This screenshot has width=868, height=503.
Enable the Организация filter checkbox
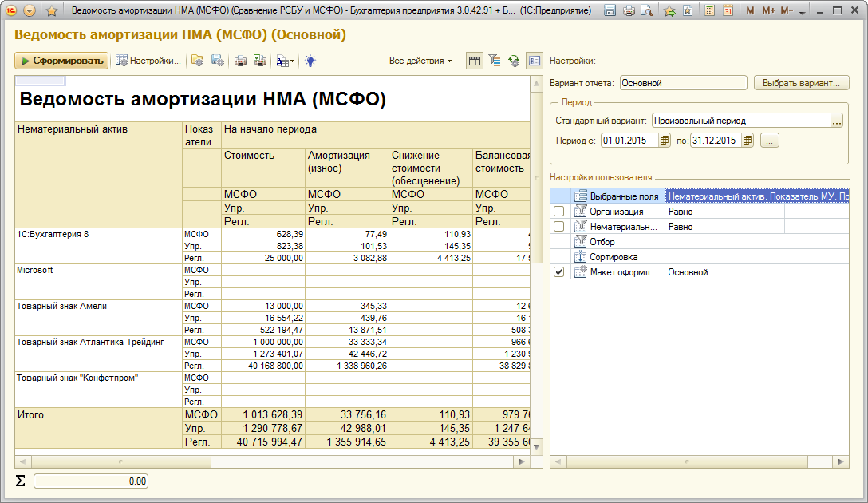[x=558, y=212]
